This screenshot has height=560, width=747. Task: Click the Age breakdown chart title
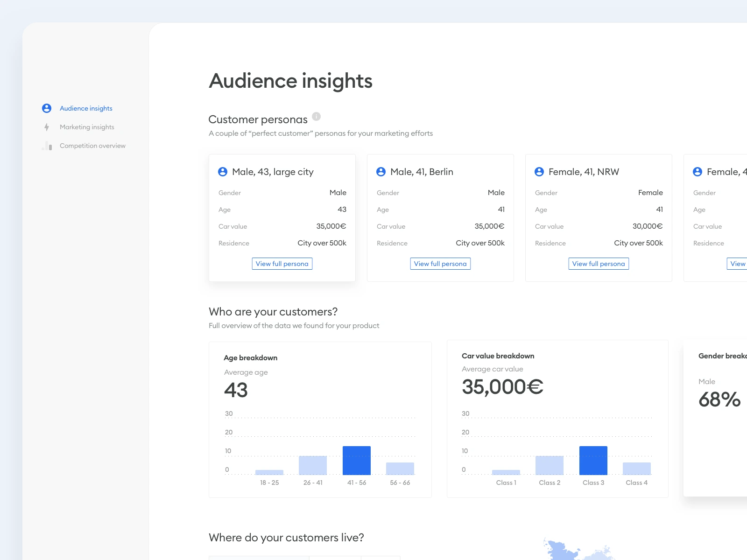(x=251, y=358)
